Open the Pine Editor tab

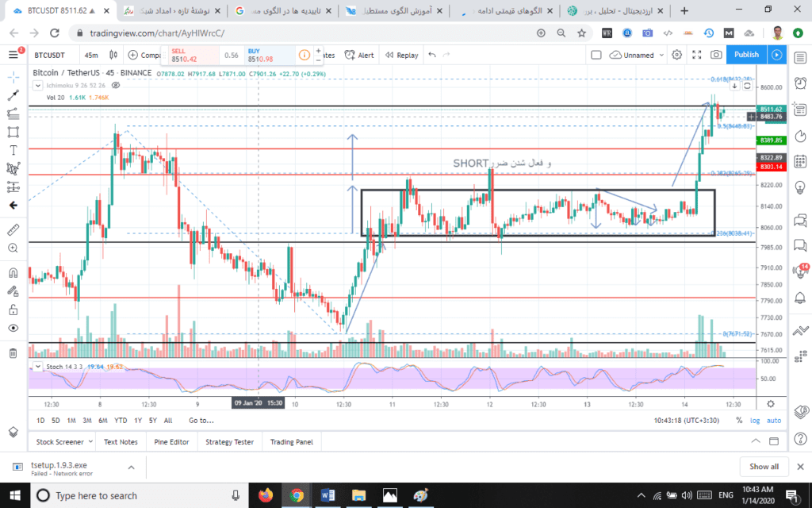(x=172, y=442)
